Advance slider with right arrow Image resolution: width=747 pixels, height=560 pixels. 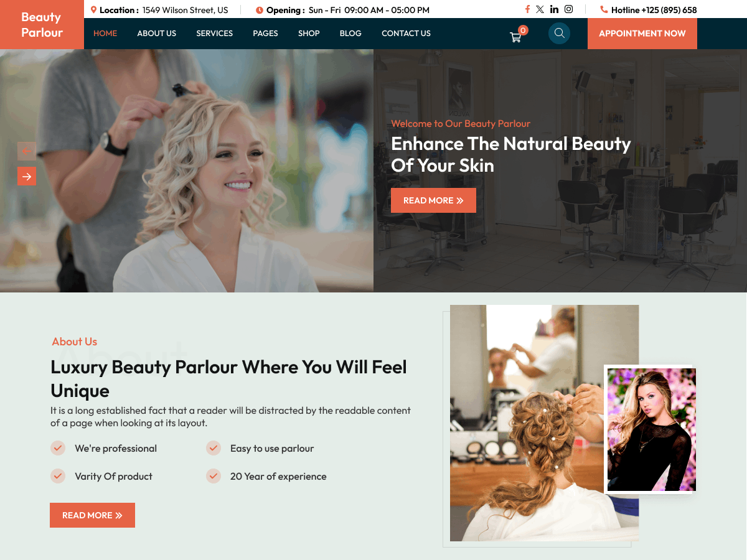click(x=27, y=176)
